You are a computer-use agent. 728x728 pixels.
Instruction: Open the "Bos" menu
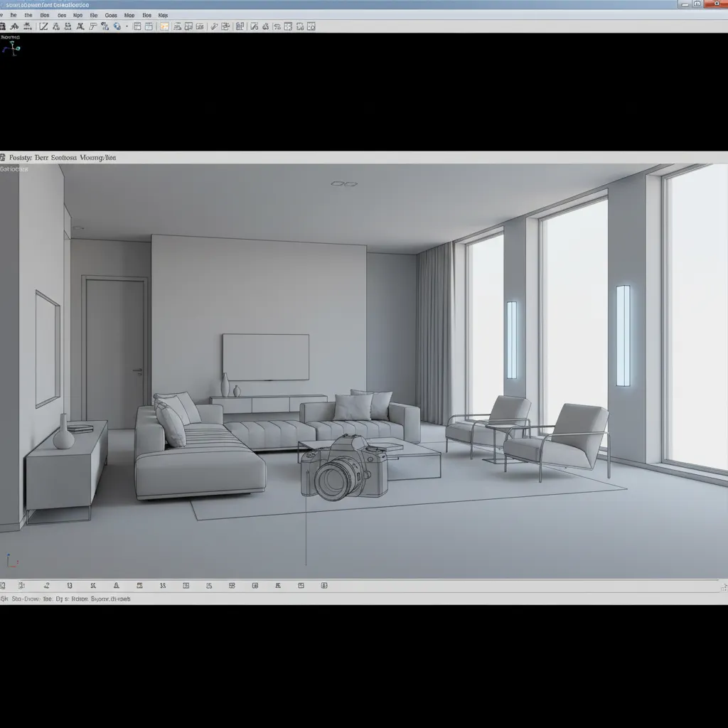coord(45,16)
